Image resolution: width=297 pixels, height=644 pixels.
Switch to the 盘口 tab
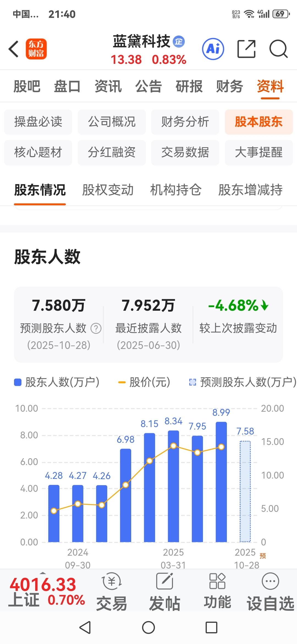click(x=67, y=86)
